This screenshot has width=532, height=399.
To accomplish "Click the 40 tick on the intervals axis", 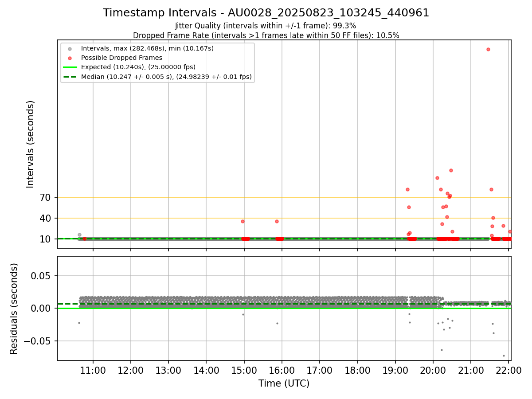I will (46, 218).
